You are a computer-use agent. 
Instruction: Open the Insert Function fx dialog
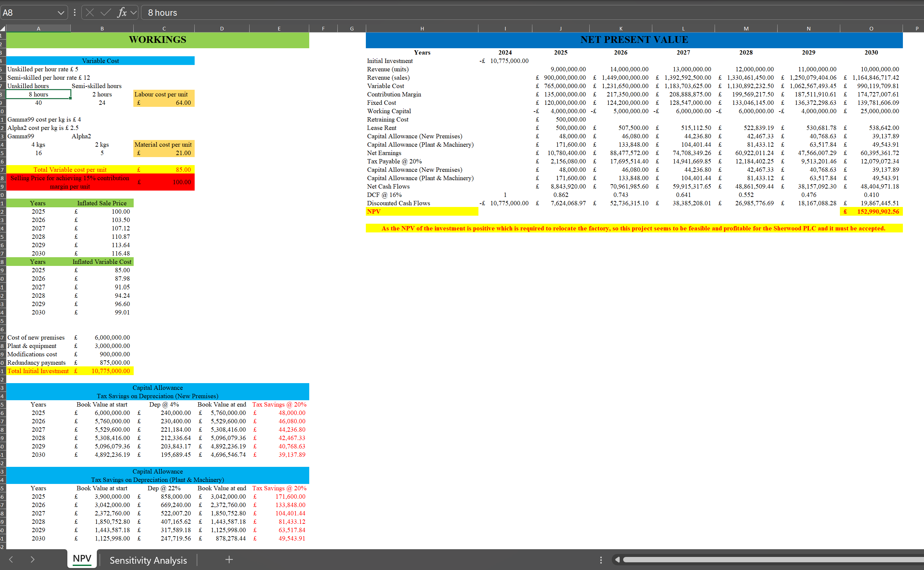(121, 12)
